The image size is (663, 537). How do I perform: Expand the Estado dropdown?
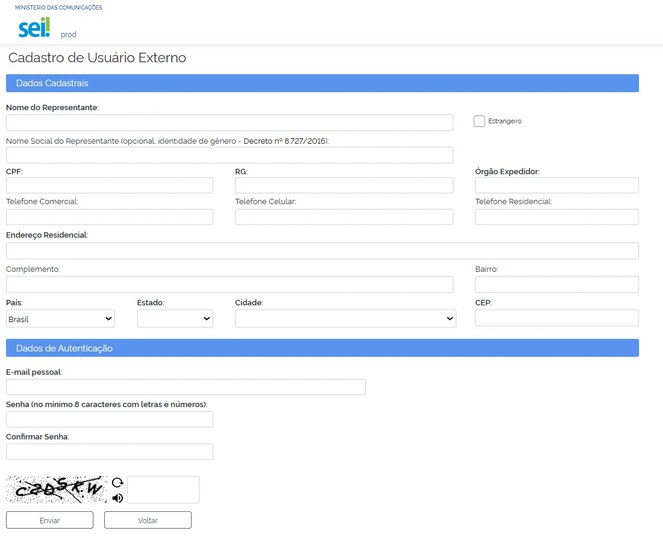(x=175, y=319)
